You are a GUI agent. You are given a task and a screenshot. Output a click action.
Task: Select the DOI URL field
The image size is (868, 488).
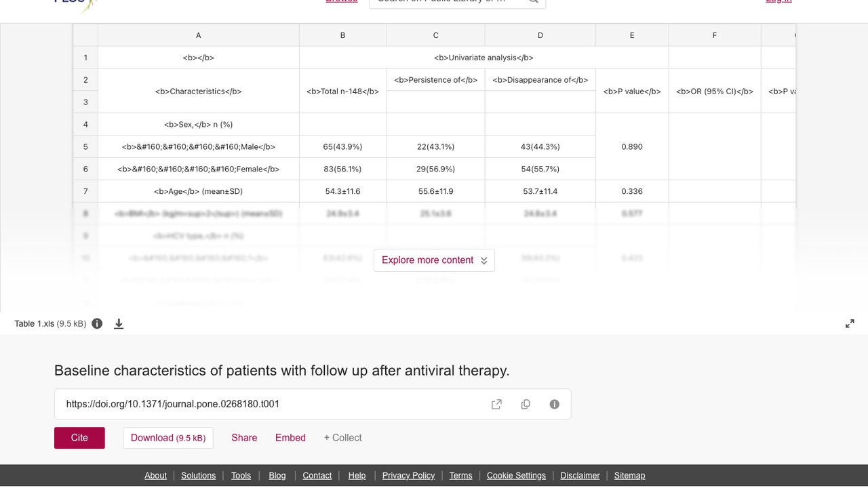pyautogui.click(x=313, y=404)
